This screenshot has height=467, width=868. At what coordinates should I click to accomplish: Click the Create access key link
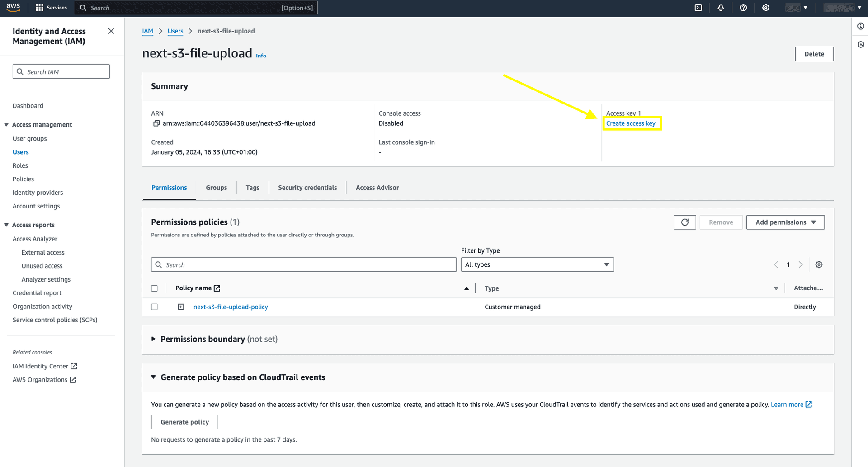(x=632, y=123)
